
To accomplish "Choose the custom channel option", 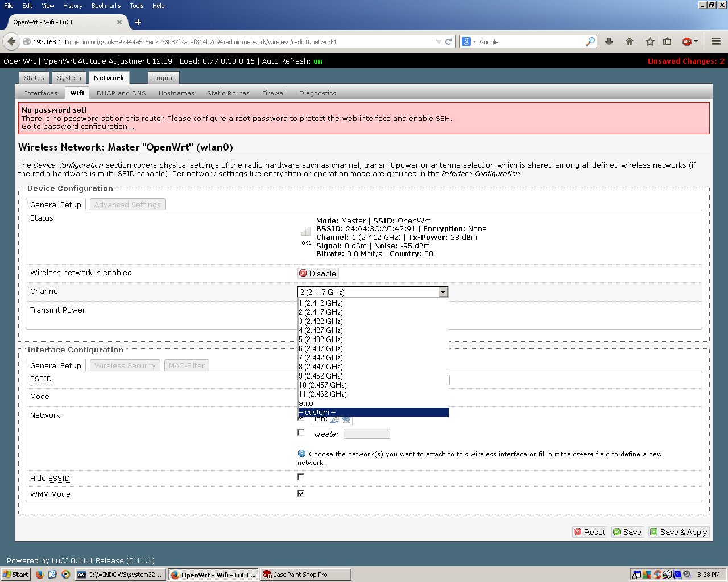I will coord(373,412).
